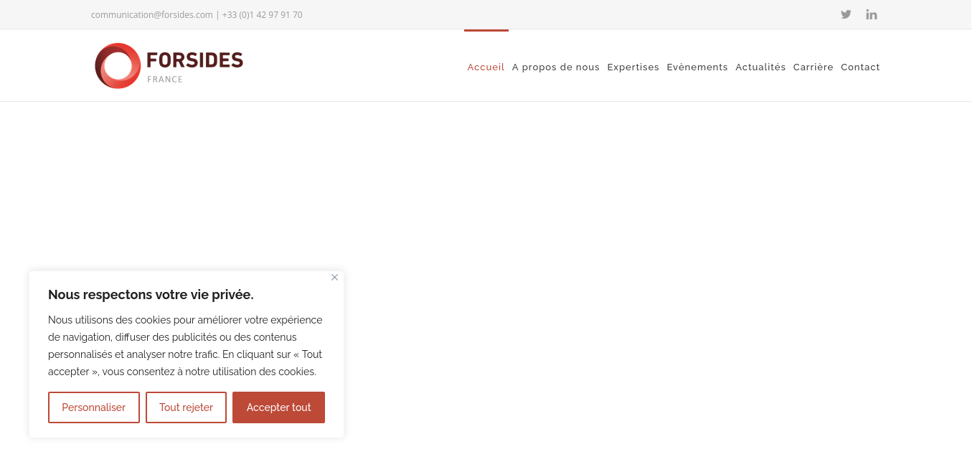Click the +33 (0)1 42 97 91 70 phone number
This screenshot has height=467, width=980.
[x=262, y=15]
